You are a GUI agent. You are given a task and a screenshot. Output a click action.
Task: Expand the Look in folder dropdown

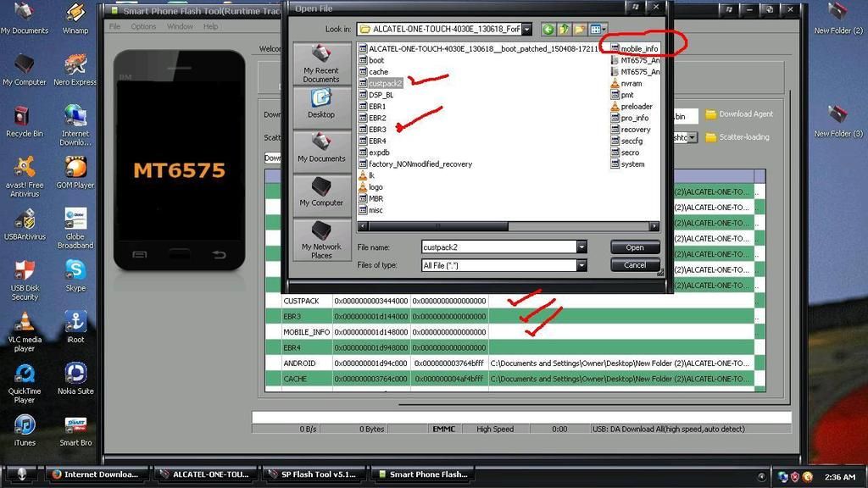[x=526, y=30]
